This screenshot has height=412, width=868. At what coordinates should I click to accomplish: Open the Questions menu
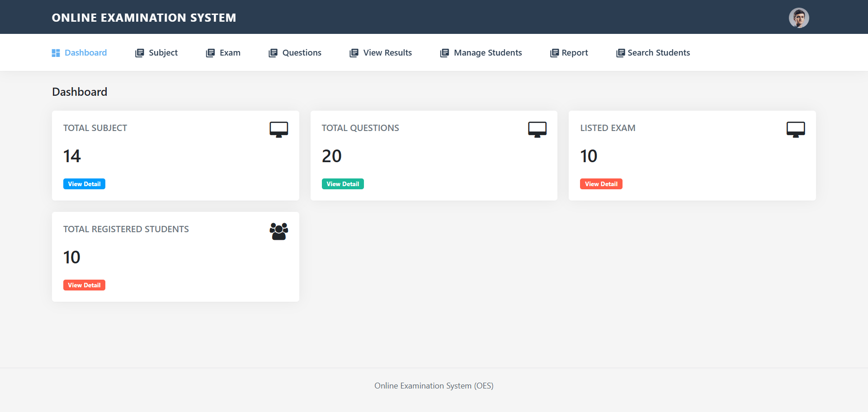pyautogui.click(x=302, y=53)
